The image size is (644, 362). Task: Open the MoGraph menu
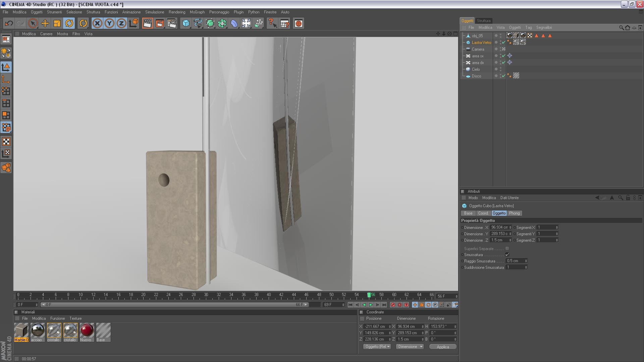[197, 12]
